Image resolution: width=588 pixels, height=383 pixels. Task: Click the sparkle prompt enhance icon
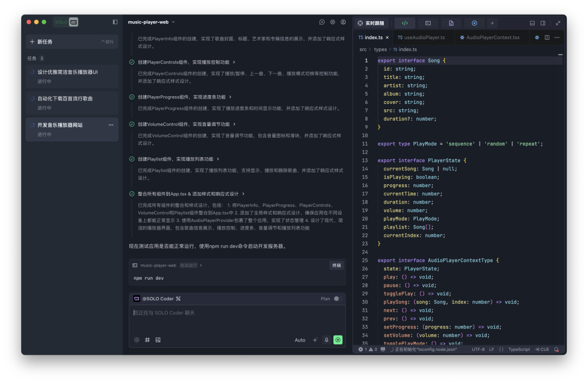point(315,340)
